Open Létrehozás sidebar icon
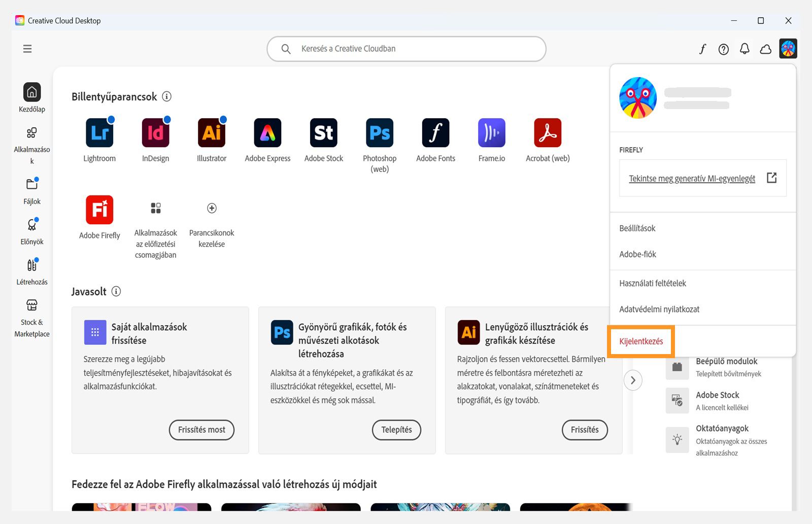This screenshot has height=524, width=812. click(32, 265)
